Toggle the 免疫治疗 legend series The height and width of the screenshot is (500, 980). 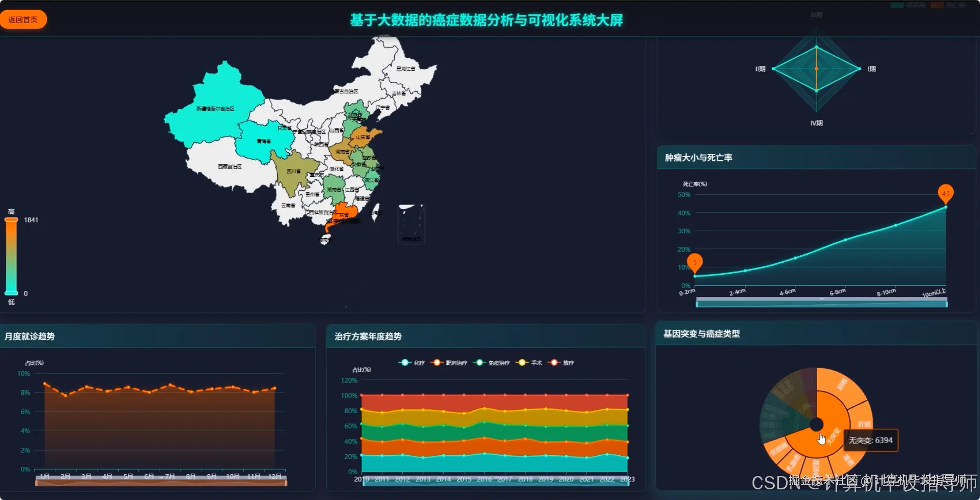tap(492, 362)
